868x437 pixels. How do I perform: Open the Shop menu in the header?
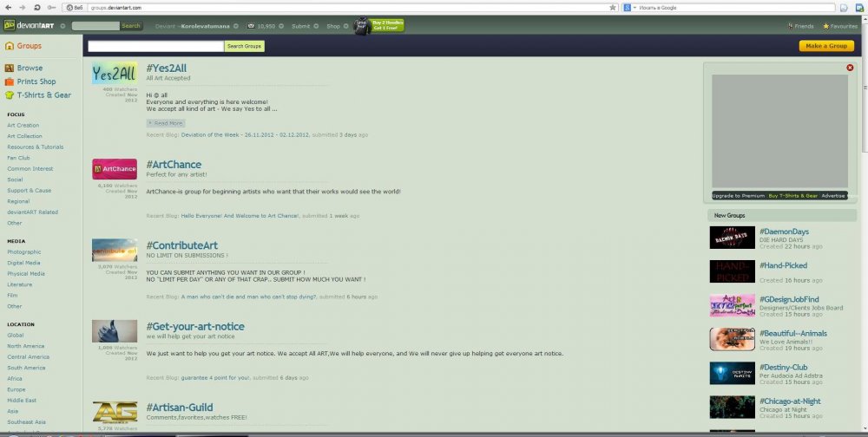(x=333, y=26)
